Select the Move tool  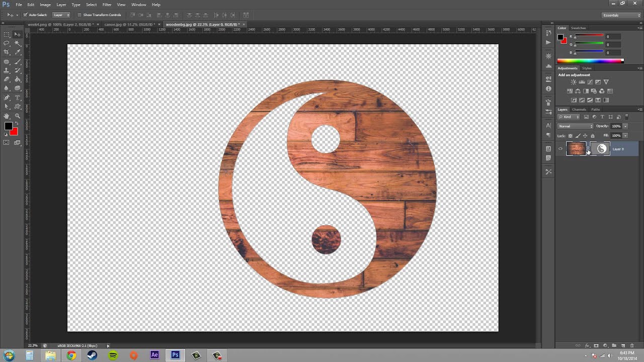17,35
